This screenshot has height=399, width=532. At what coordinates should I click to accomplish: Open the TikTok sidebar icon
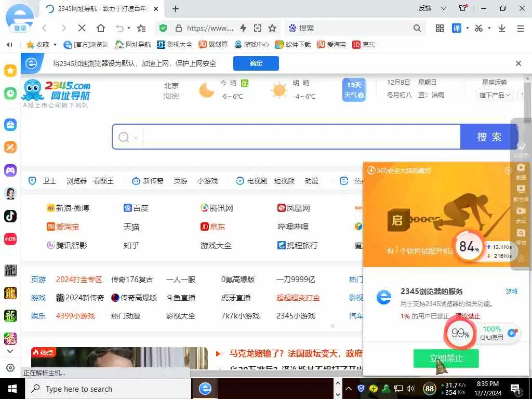(10, 216)
